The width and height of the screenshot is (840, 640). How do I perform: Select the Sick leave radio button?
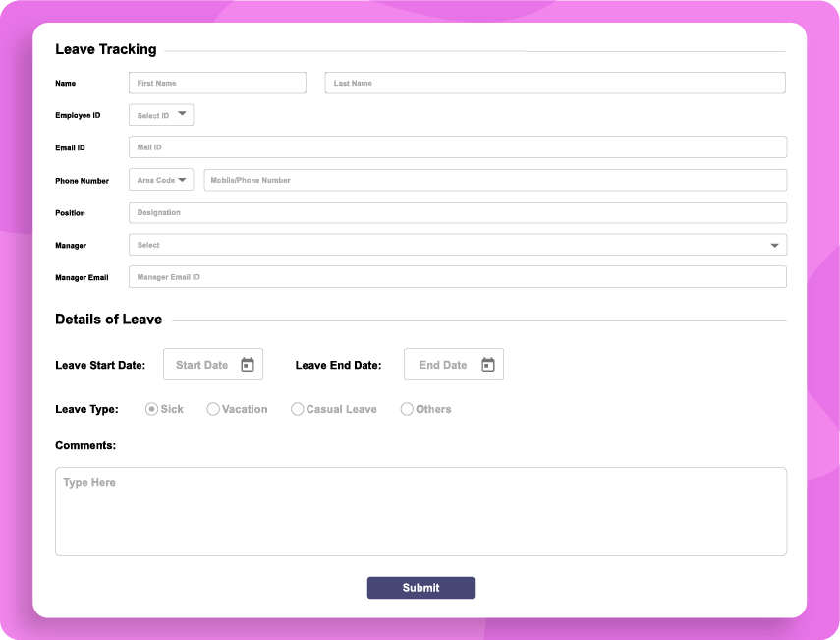click(x=150, y=408)
